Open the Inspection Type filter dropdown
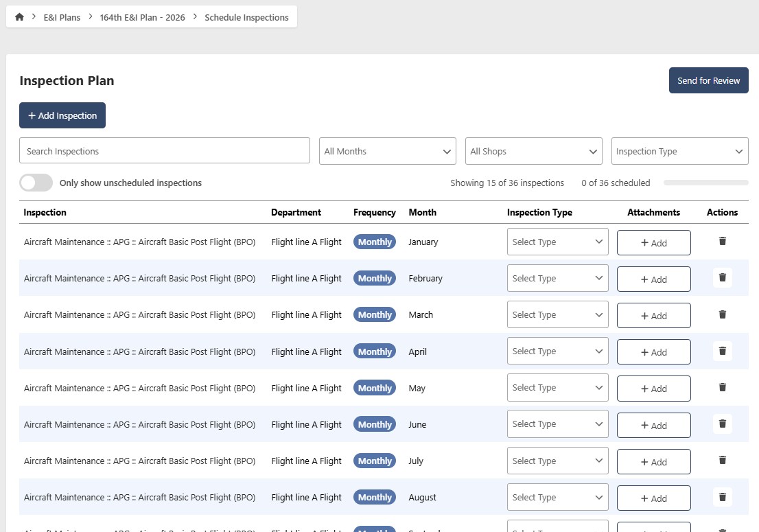Screen dimensions: 759x532 pyautogui.click(x=679, y=151)
